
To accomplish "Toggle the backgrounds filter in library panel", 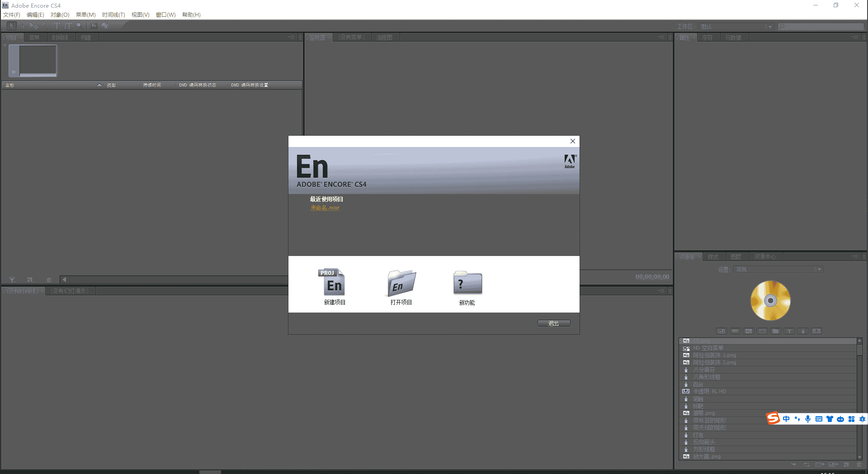I will (762, 331).
